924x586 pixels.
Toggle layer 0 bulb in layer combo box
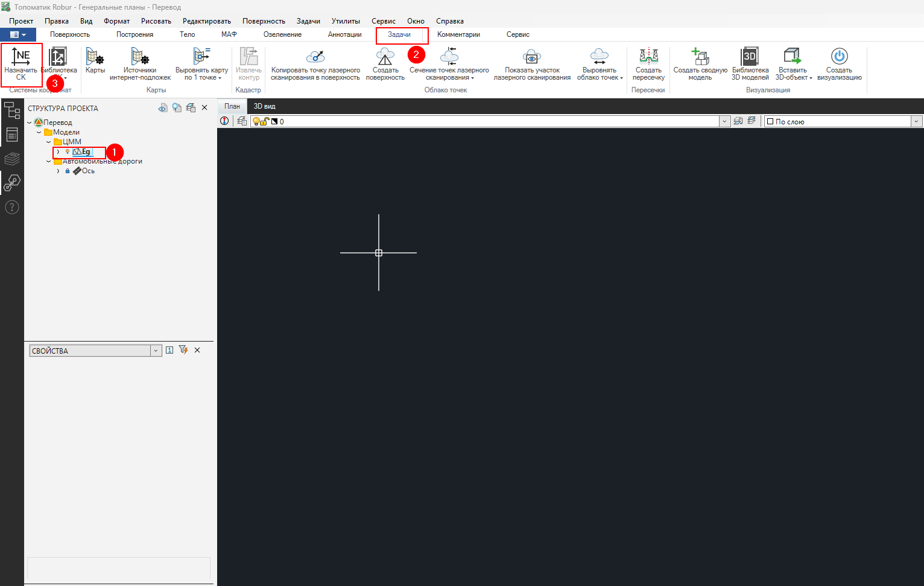click(256, 121)
